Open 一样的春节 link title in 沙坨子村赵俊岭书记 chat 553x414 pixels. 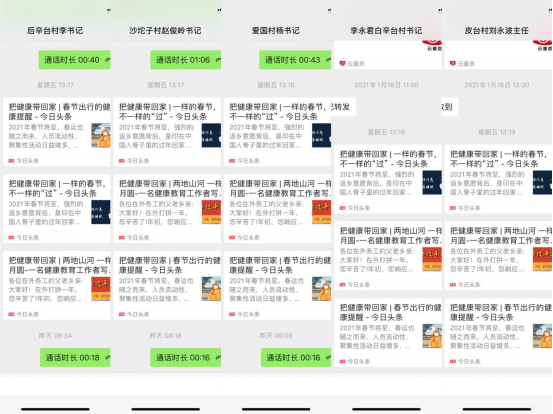tap(168, 111)
